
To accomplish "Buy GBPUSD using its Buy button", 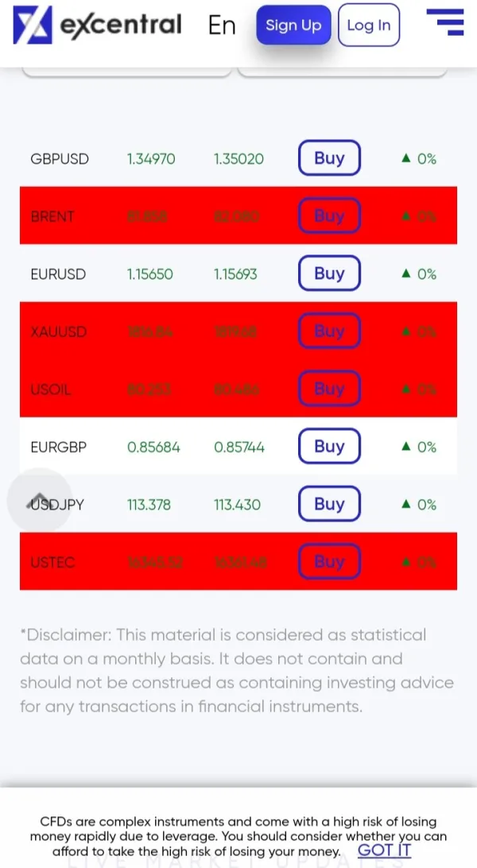I will point(329,158).
